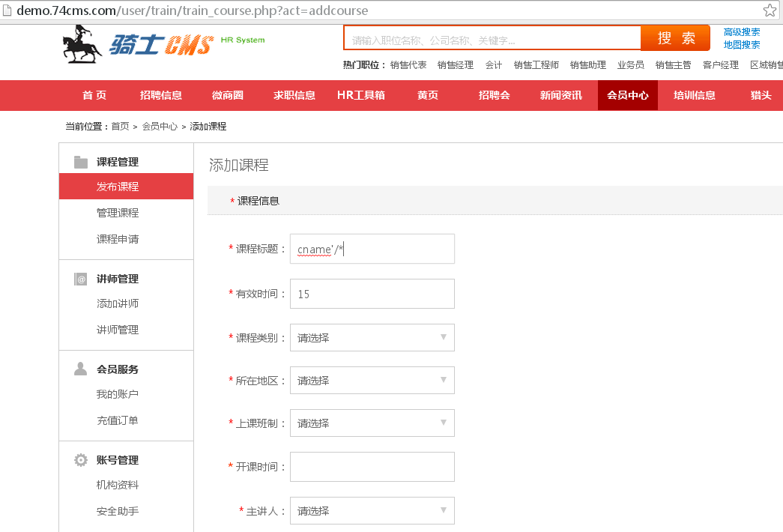Click breadcrumb 首页 link
Viewport: 783px width, 532px height.
[x=120, y=127]
